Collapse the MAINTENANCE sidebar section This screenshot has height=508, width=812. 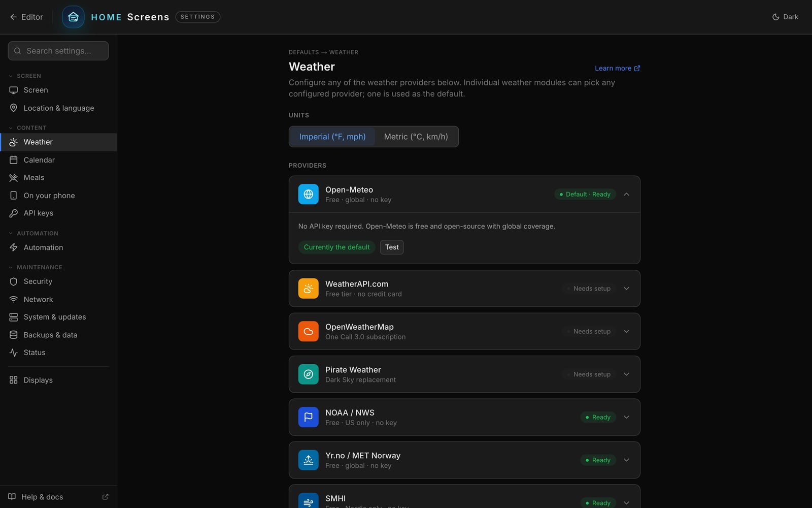click(35, 267)
